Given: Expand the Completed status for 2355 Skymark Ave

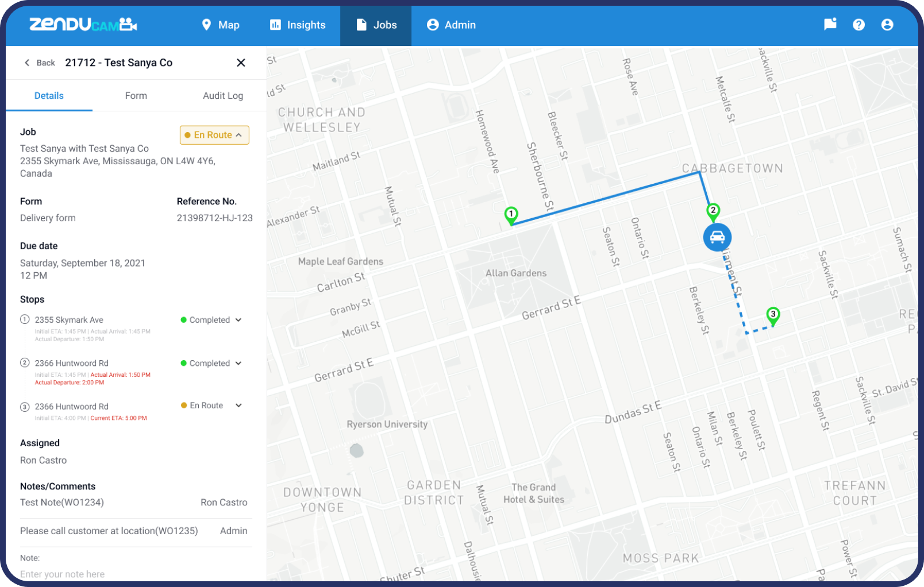Looking at the screenshot, I should tap(237, 320).
